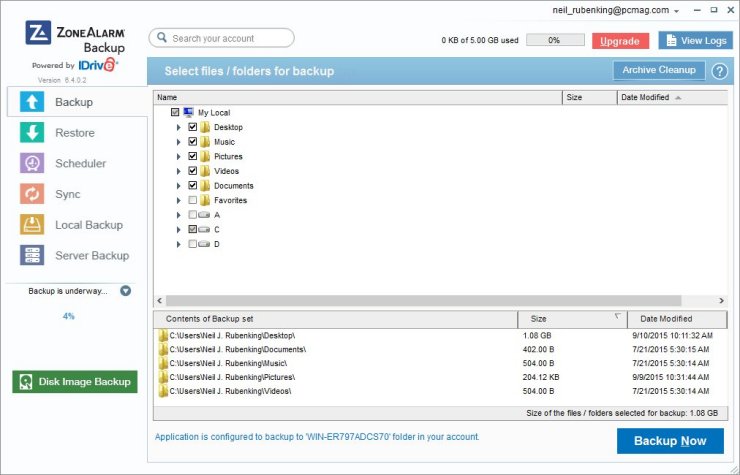Click the Backup upload arrow icon

pyautogui.click(x=32, y=102)
